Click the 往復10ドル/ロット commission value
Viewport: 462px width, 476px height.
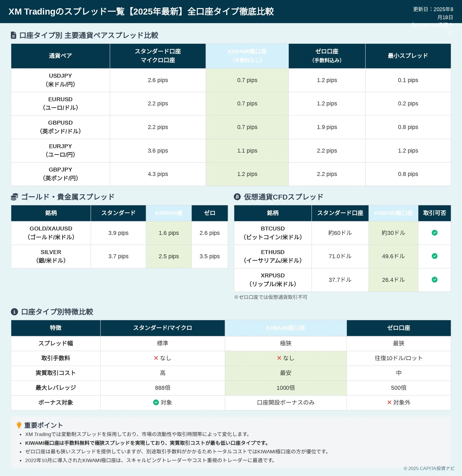point(399,358)
